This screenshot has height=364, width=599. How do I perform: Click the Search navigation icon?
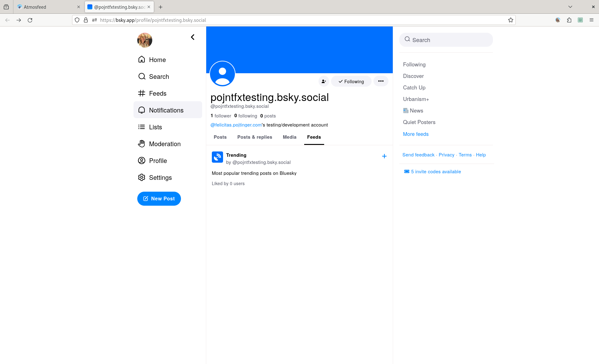pyautogui.click(x=142, y=76)
